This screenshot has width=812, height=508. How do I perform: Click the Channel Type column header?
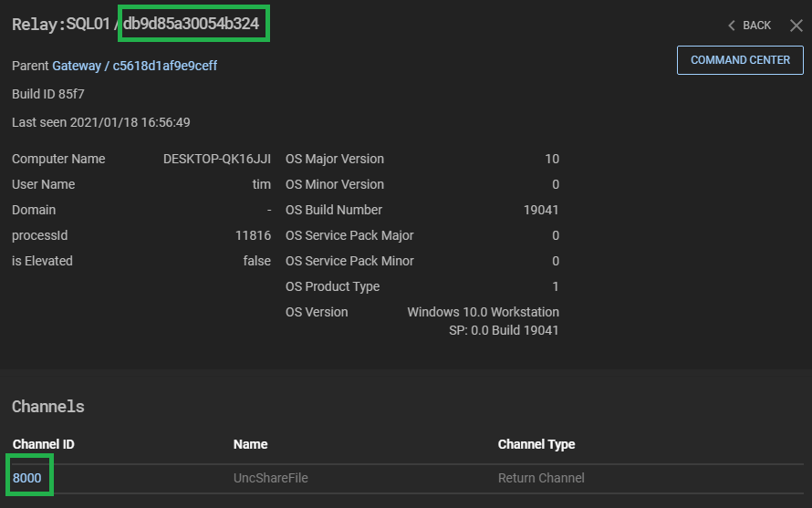coord(536,444)
